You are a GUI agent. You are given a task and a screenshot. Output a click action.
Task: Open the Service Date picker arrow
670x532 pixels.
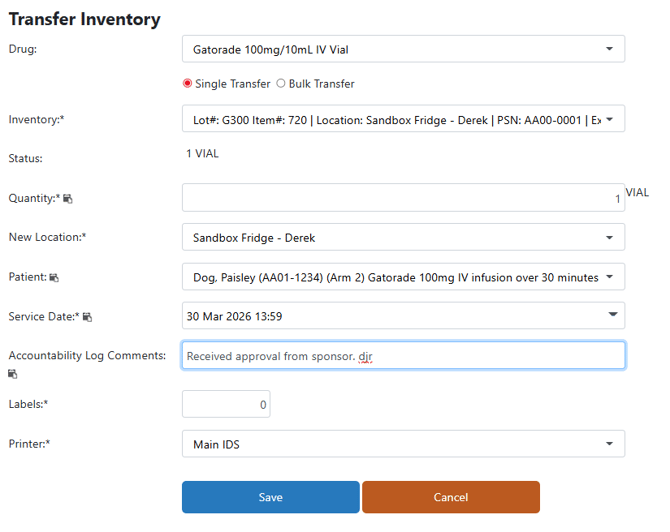coord(613,314)
